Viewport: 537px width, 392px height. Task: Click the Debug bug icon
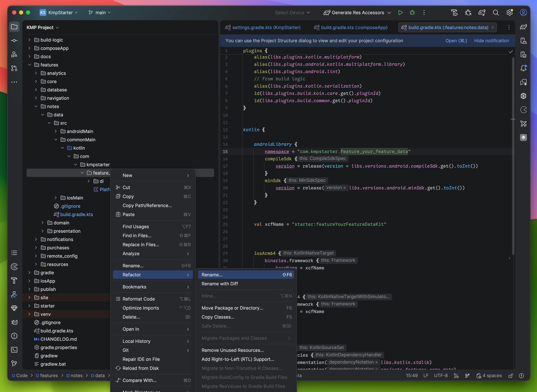[412, 13]
